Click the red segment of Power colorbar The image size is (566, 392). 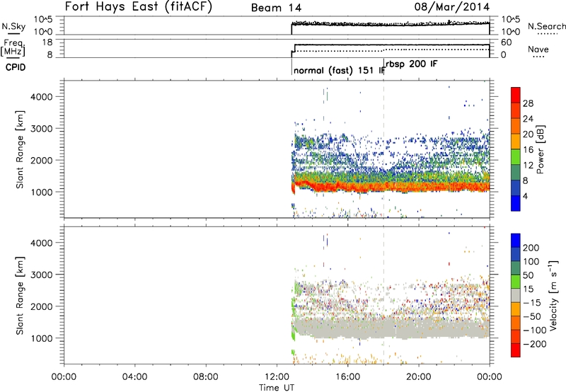pyautogui.click(x=516, y=96)
